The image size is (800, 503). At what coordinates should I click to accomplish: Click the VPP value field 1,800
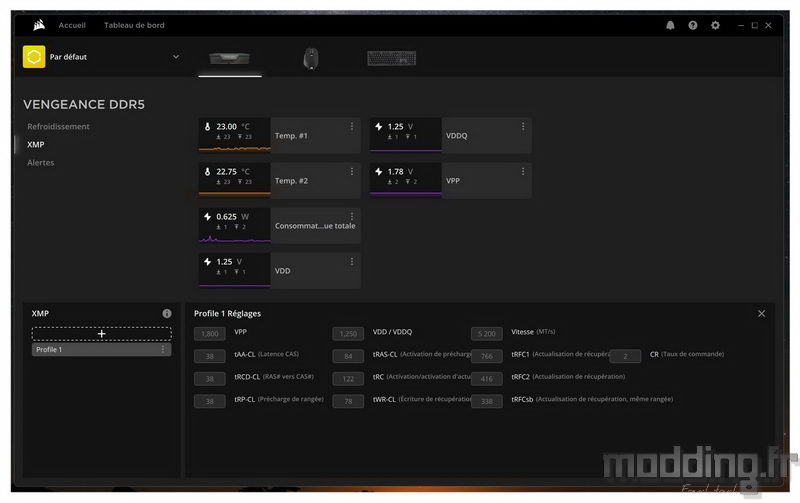tap(210, 334)
